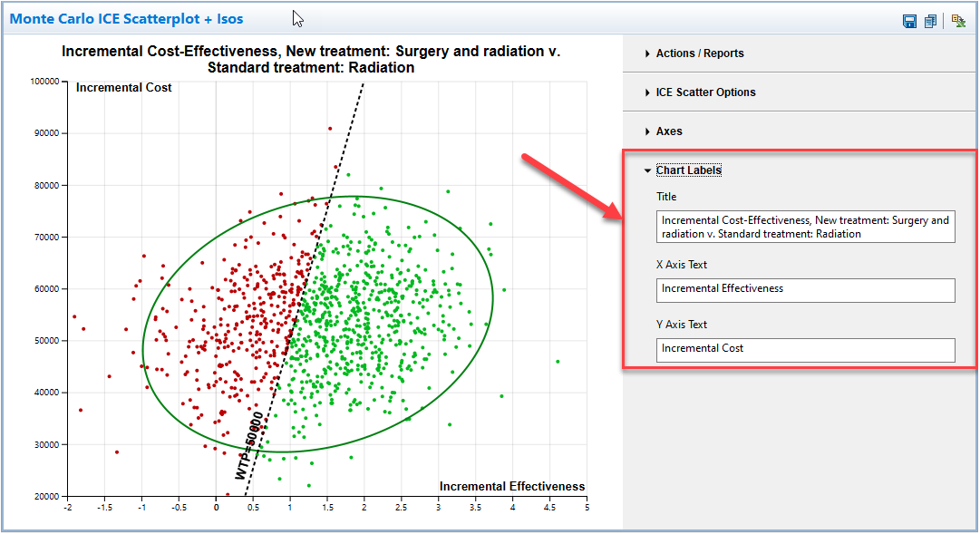Select the topmost red data point
Screen dimensions: 980x534
(x=330, y=129)
